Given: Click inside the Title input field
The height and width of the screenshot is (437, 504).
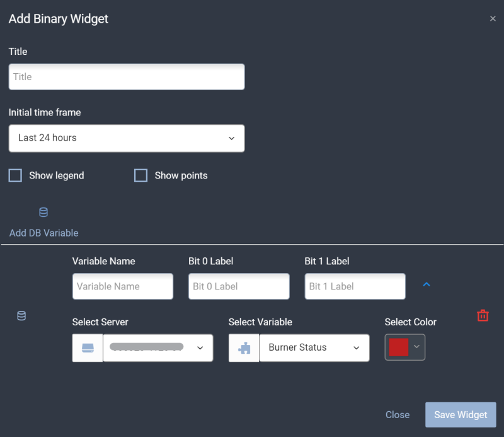Looking at the screenshot, I should pos(126,76).
